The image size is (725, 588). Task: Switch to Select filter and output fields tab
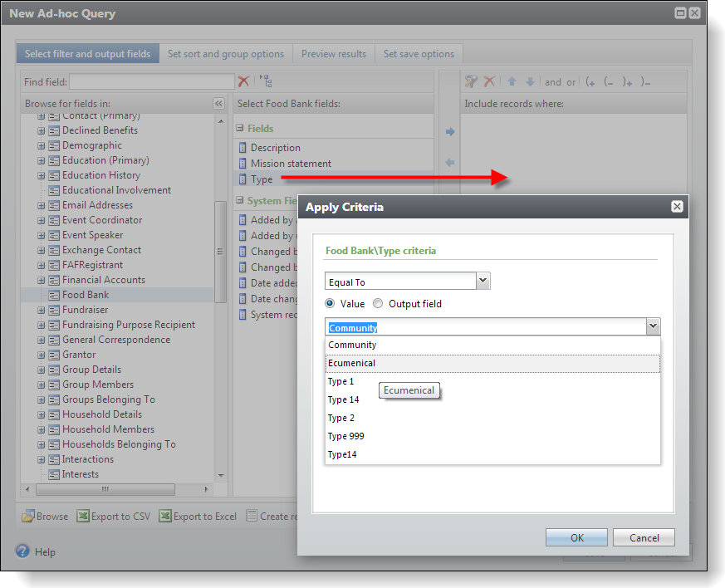(88, 54)
